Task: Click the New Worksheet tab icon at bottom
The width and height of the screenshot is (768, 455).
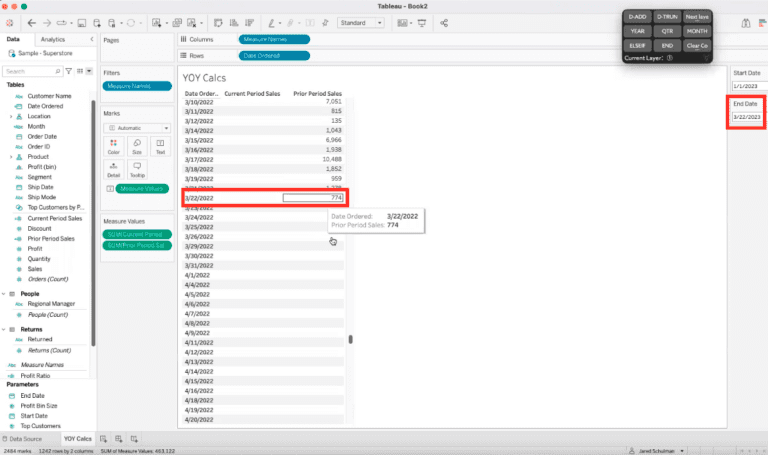Action: click(103, 439)
